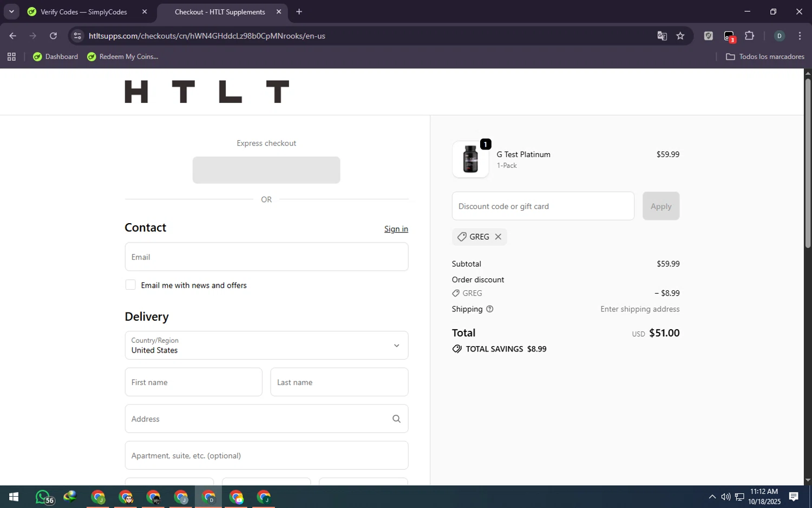The height and width of the screenshot is (508, 812).
Task: Click the $51.00 total amount
Action: tap(664, 333)
